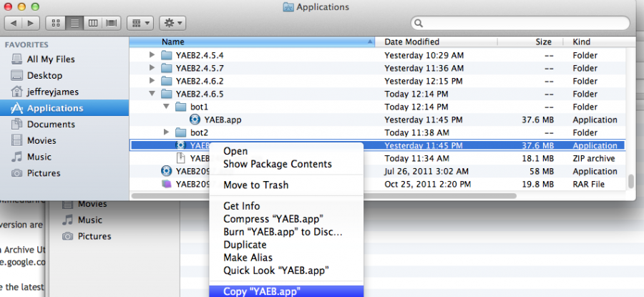
Task: Click the Kind column header
Action: click(x=581, y=42)
